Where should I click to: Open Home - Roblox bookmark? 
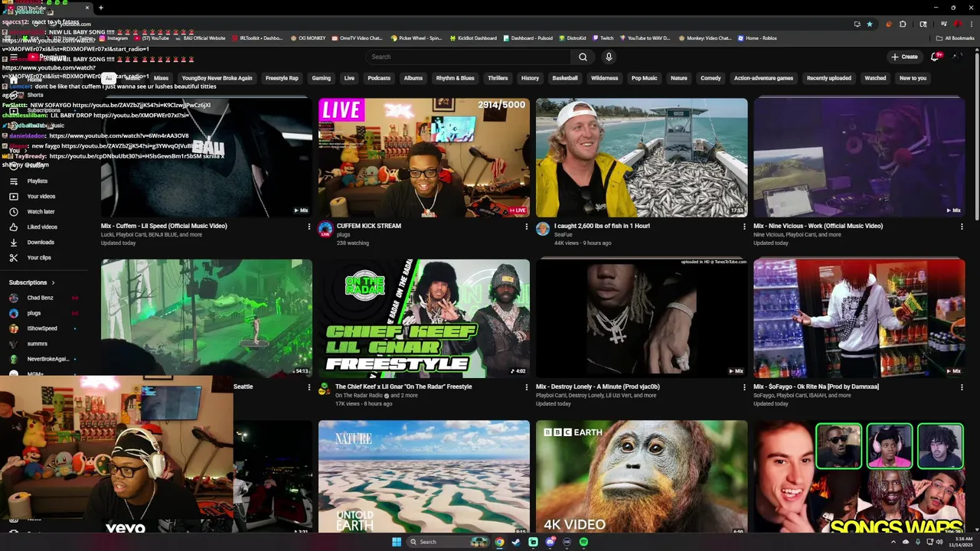(757, 37)
